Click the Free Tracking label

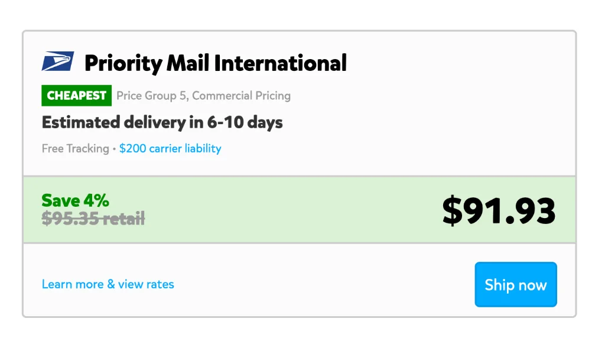point(75,148)
